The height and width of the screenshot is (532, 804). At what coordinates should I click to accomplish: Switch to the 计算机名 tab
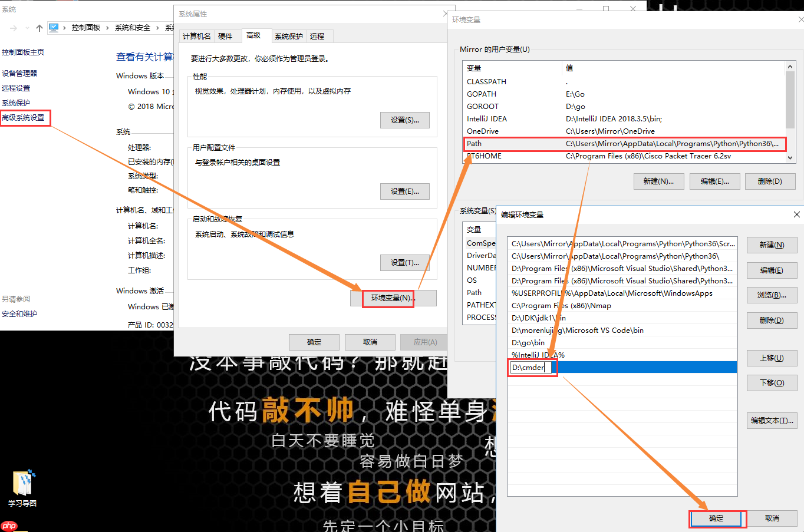[x=196, y=35]
